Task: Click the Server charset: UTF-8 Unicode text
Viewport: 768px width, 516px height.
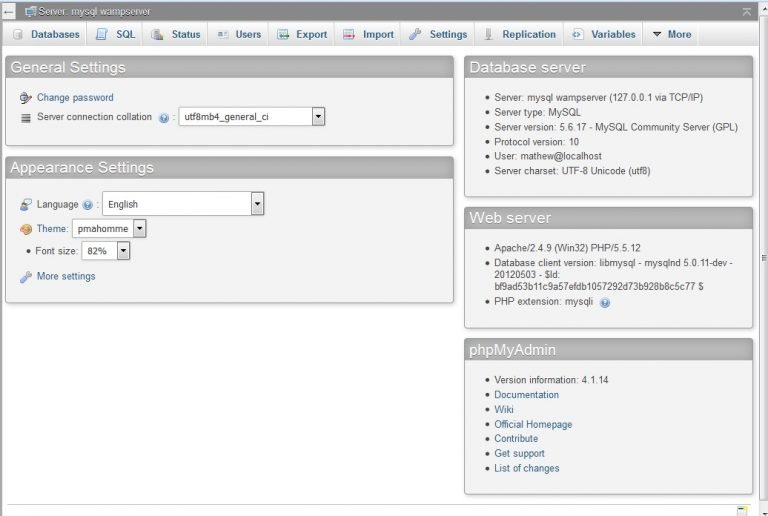Action: (x=572, y=171)
